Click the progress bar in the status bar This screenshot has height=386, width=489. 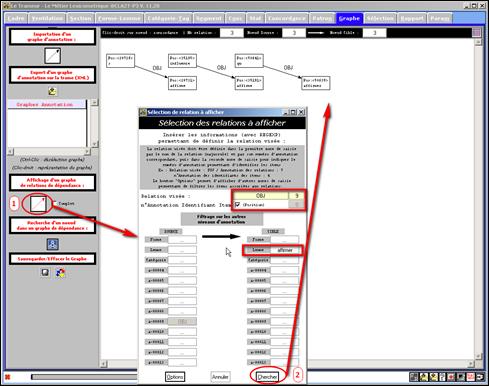click(x=84, y=377)
